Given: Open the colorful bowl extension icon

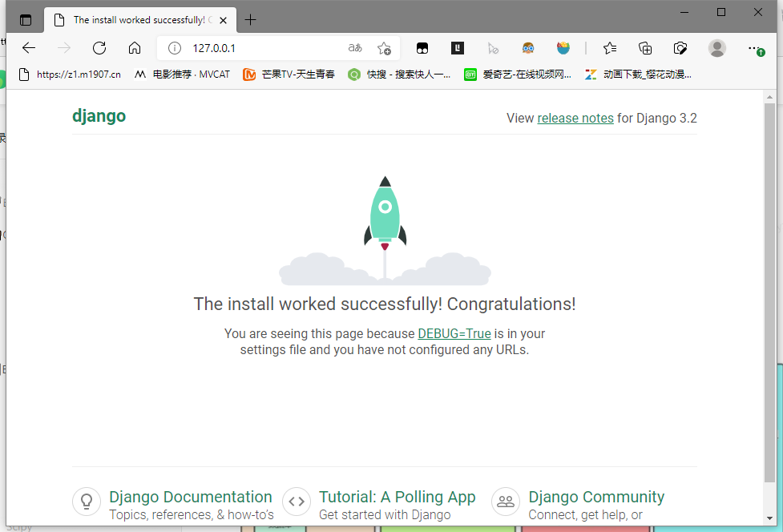Looking at the screenshot, I should [x=563, y=48].
